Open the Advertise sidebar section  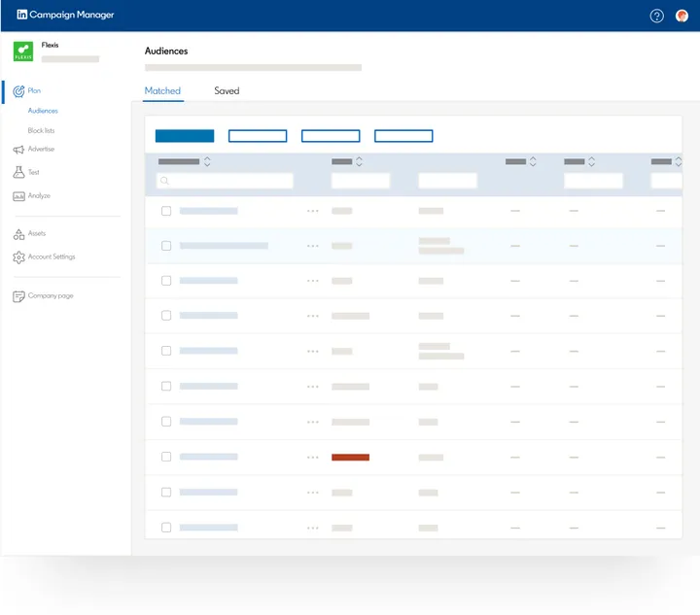[41, 149]
